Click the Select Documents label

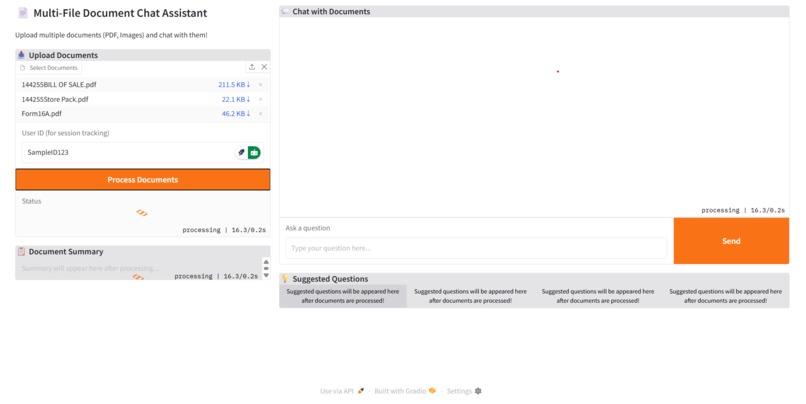pos(53,67)
